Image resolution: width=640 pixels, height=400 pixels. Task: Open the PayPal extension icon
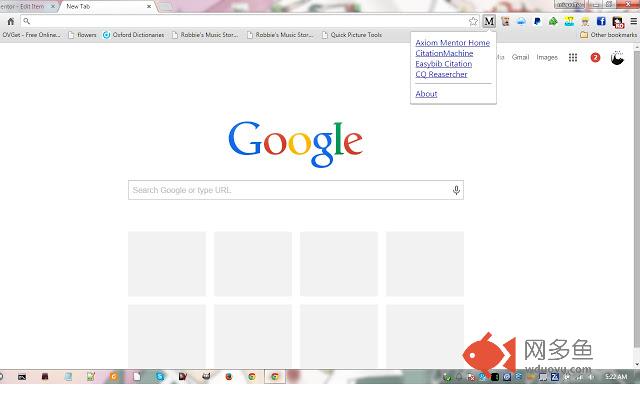[x=537, y=21]
